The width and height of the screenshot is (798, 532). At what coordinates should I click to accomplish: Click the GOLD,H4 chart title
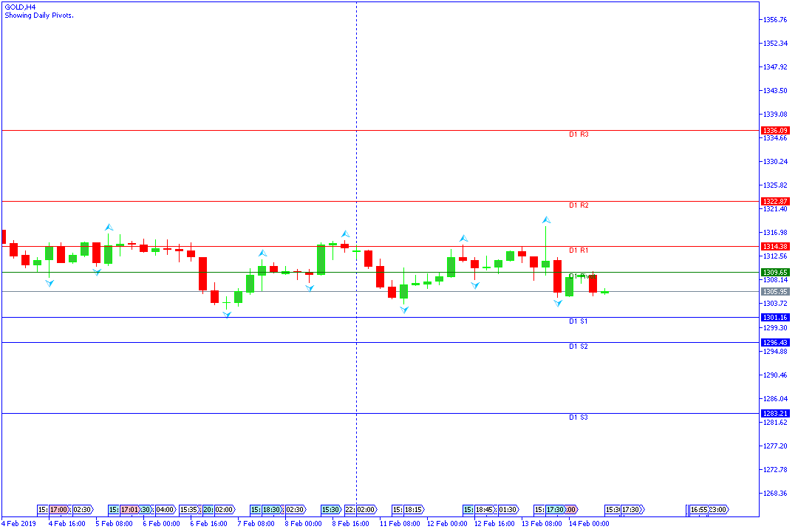point(20,7)
